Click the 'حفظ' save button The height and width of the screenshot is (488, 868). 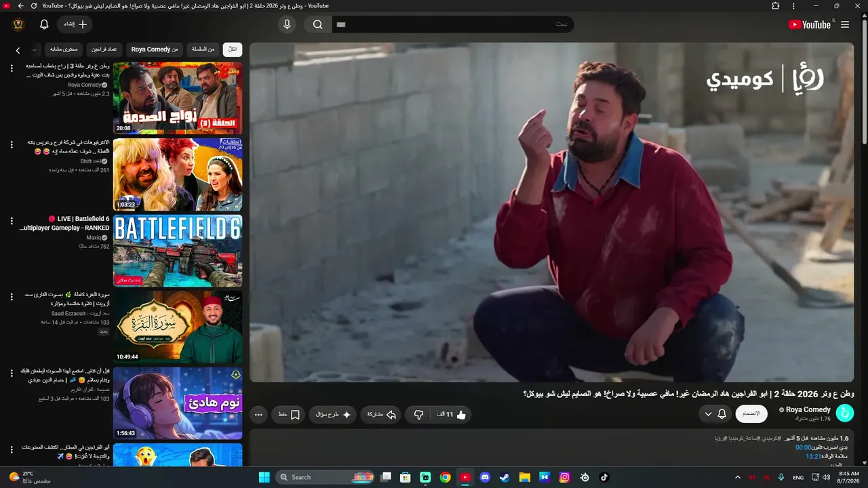(290, 414)
